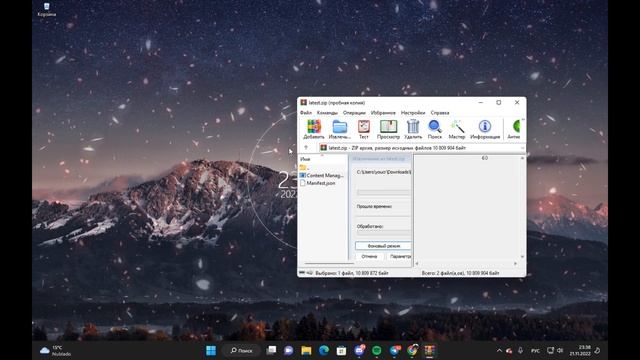Click the Отмена button to cancel extraction
The image size is (640, 360).
(x=369, y=256)
